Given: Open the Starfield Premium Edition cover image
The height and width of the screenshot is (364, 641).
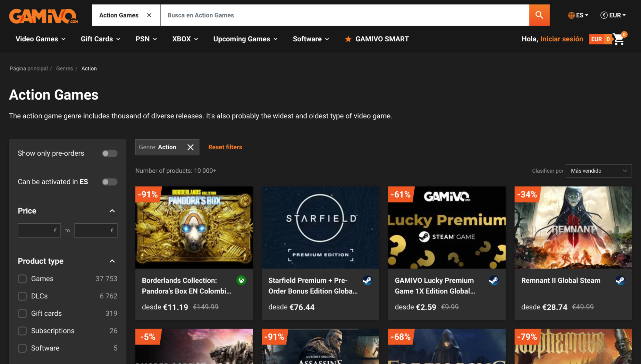Looking at the screenshot, I should click(x=320, y=227).
